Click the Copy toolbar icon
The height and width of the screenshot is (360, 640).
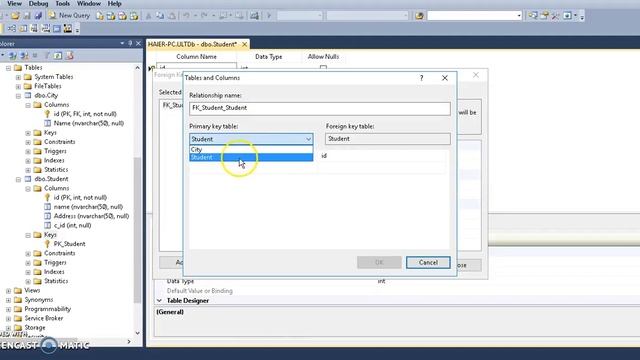coord(160,16)
